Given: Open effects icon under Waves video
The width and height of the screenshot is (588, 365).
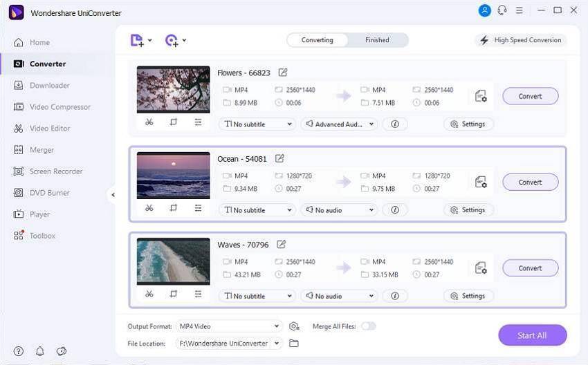Looking at the screenshot, I should click(x=198, y=294).
